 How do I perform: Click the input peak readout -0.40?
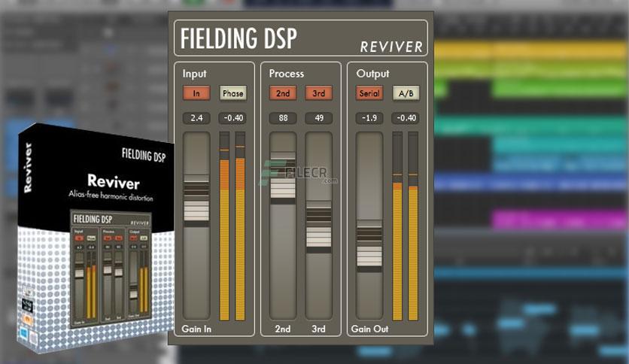(232, 118)
